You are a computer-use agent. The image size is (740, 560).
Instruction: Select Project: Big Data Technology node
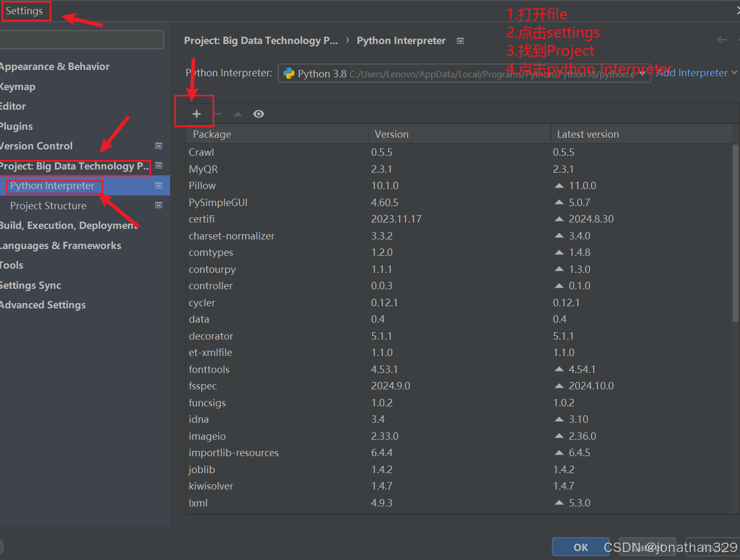click(x=75, y=166)
